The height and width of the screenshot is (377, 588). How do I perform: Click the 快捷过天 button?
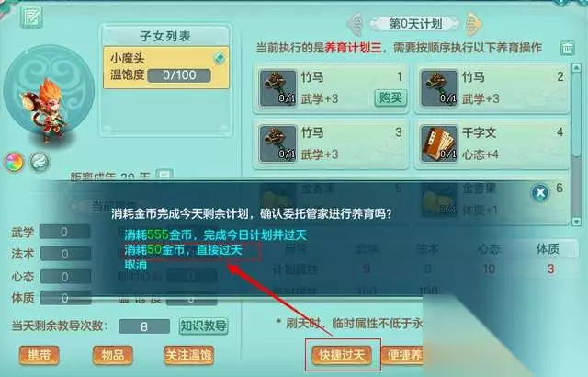click(342, 355)
